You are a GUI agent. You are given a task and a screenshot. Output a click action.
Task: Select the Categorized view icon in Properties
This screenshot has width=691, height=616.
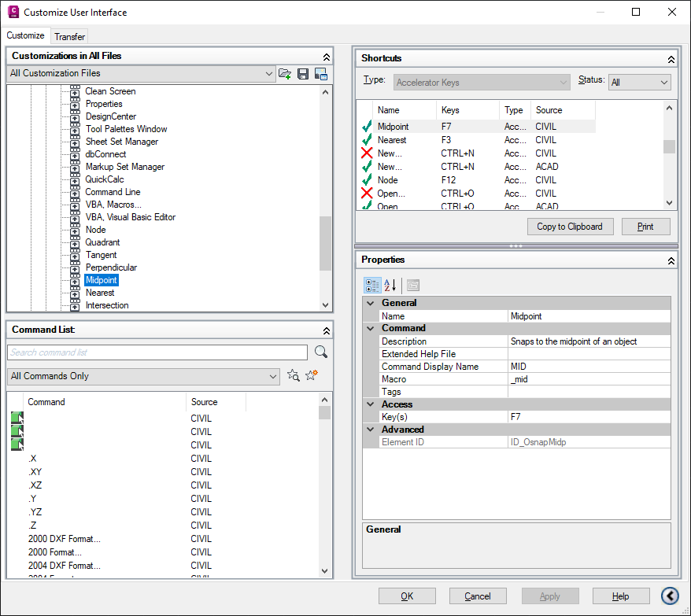click(x=371, y=285)
